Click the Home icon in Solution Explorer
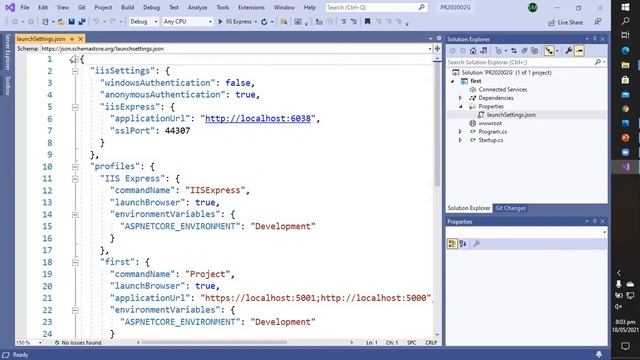The width and height of the screenshot is (640, 360). click(473, 51)
